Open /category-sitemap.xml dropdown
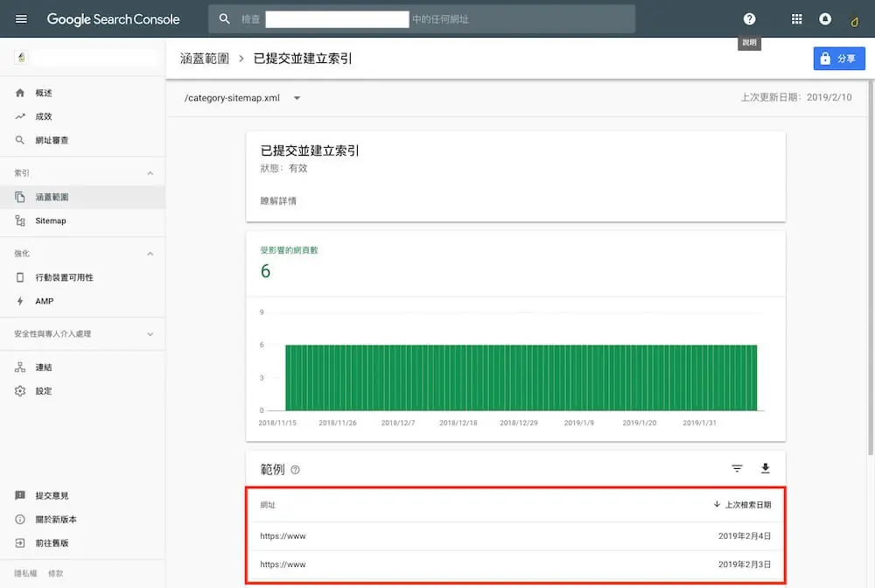The width and height of the screenshot is (875, 588). pos(242,98)
